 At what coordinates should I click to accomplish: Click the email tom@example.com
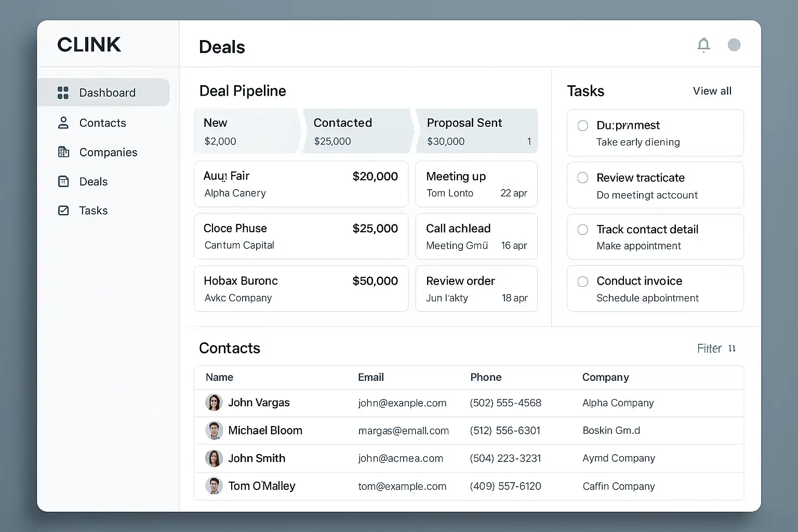coord(402,486)
